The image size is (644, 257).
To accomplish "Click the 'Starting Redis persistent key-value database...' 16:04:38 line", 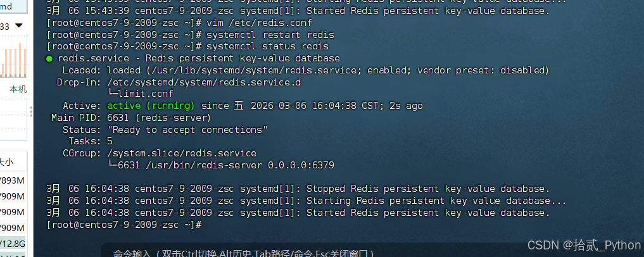I will pos(306,201).
